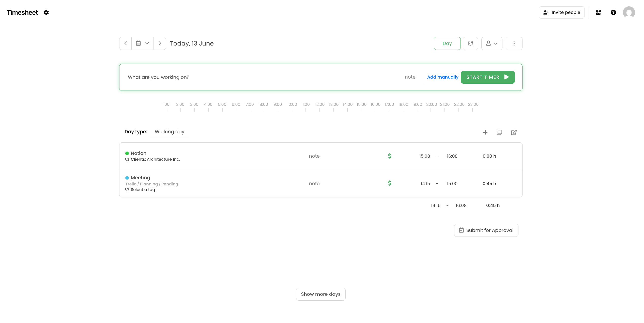Click the integrations puzzle icon

point(598,12)
